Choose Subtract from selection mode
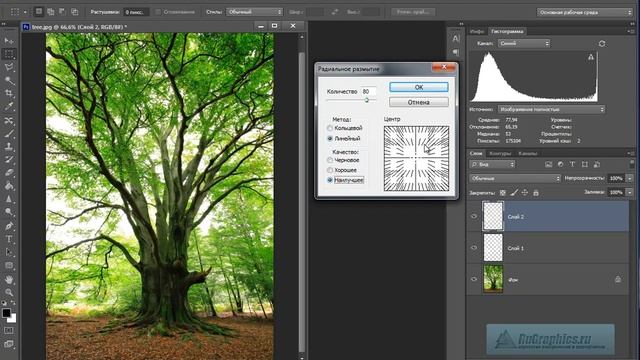The height and width of the screenshot is (360, 640). (62, 12)
